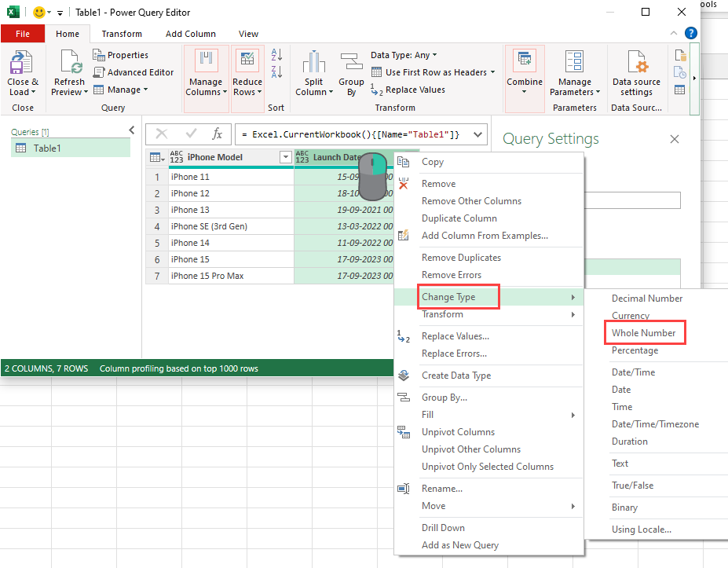Click the table icon at grid corner
Screen dimensions: 728x568
(x=157, y=157)
